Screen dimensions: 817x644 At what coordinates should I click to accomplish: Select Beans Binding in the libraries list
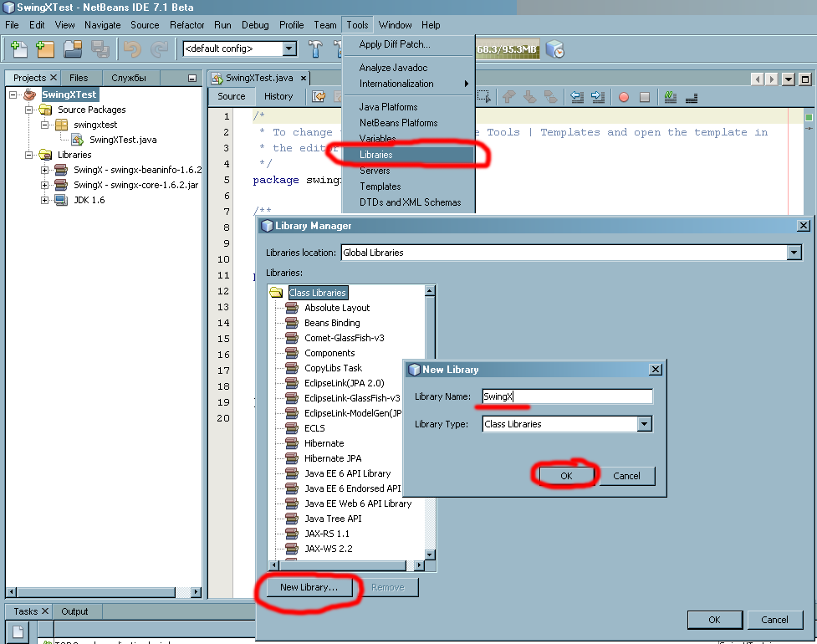(x=332, y=323)
